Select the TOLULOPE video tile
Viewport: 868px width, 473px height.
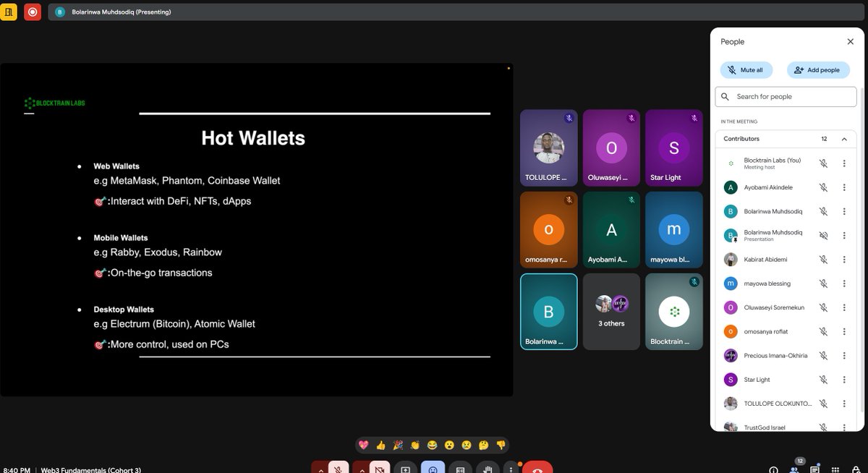549,148
